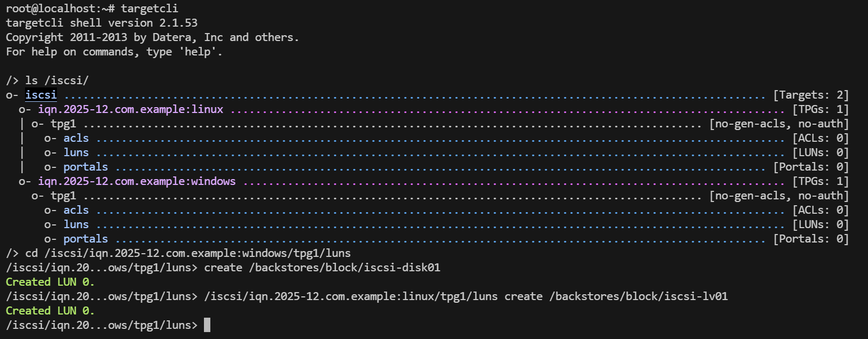
Task: Click the underlined iscsi root node
Action: (x=41, y=95)
